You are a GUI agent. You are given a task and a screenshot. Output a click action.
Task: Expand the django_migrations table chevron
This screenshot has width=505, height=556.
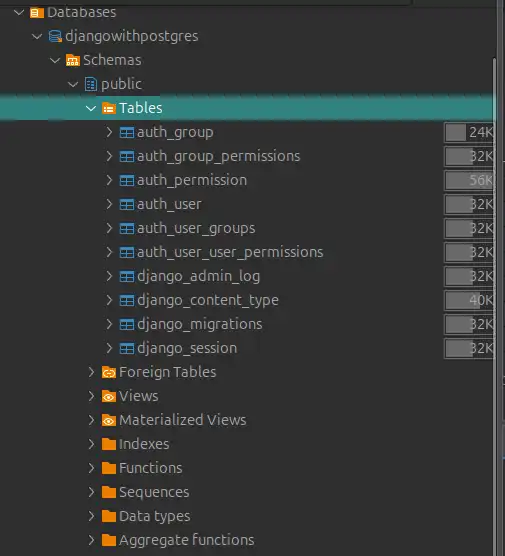tap(109, 324)
